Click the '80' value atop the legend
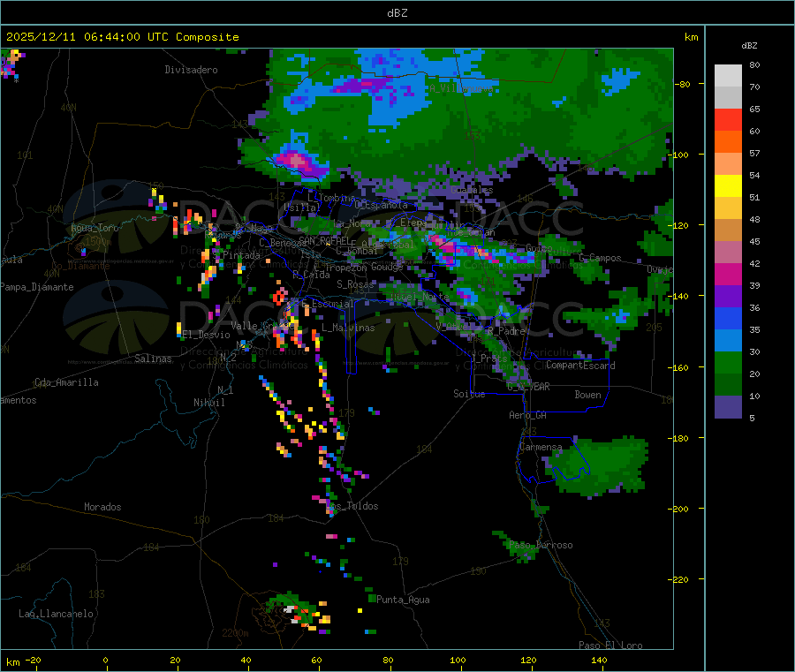 coord(754,64)
